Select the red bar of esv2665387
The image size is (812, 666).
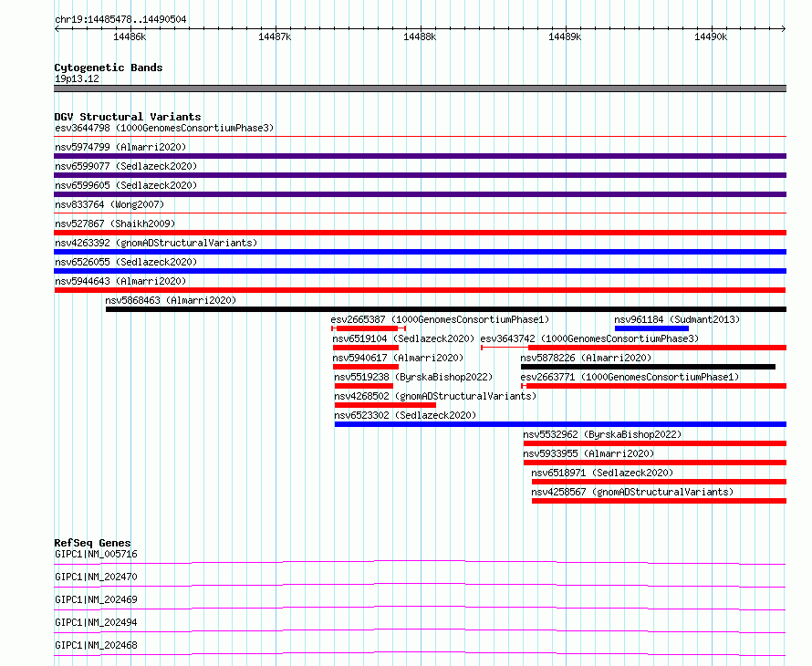click(x=367, y=328)
